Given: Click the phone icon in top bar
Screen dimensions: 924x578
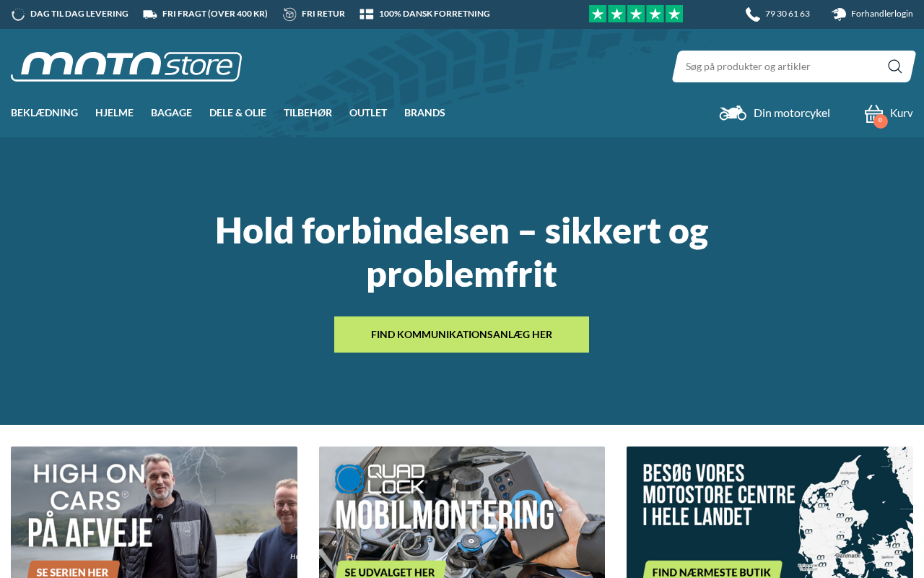Looking at the screenshot, I should pyautogui.click(x=753, y=14).
